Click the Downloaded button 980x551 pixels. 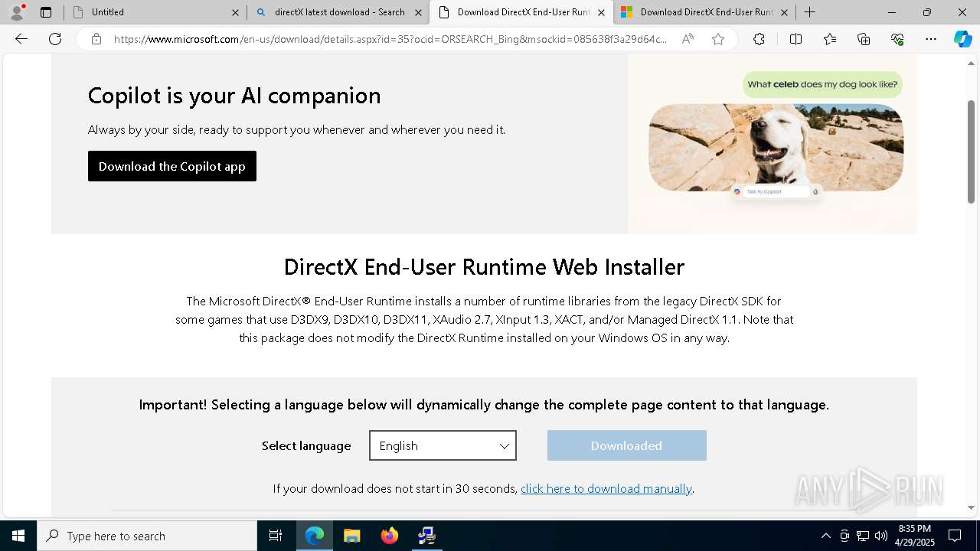626,445
